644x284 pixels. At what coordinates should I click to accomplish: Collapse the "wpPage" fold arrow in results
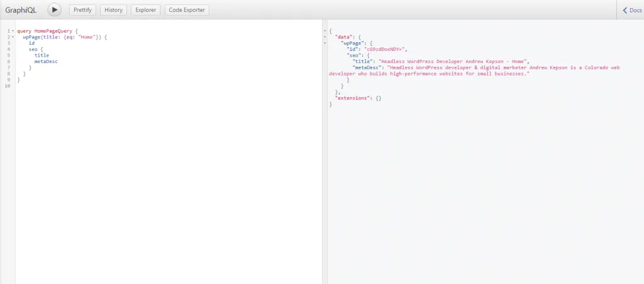[x=325, y=43]
